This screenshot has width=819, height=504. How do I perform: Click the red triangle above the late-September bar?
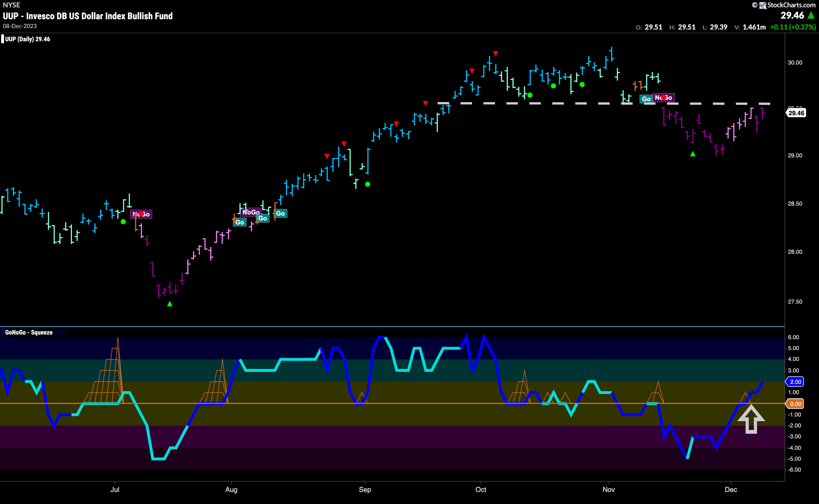tap(472, 71)
